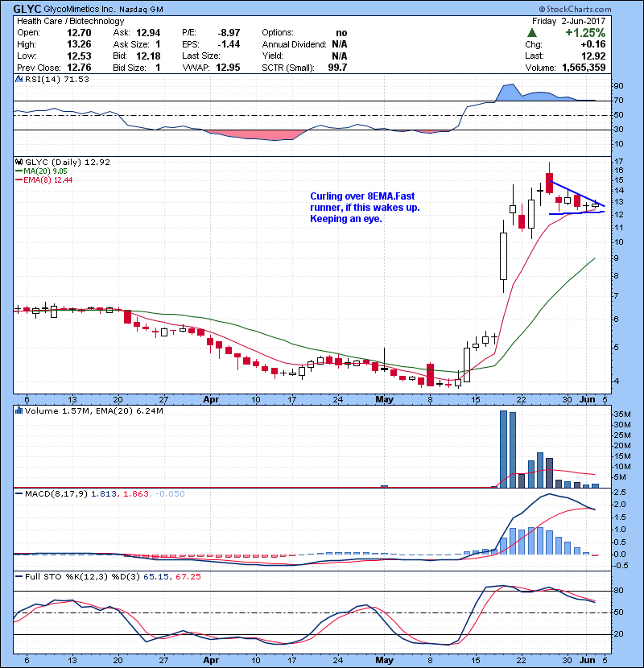Click the GLYC (Daily) 12.92 chart label
The width and height of the screenshot is (644, 668).
(x=68, y=162)
